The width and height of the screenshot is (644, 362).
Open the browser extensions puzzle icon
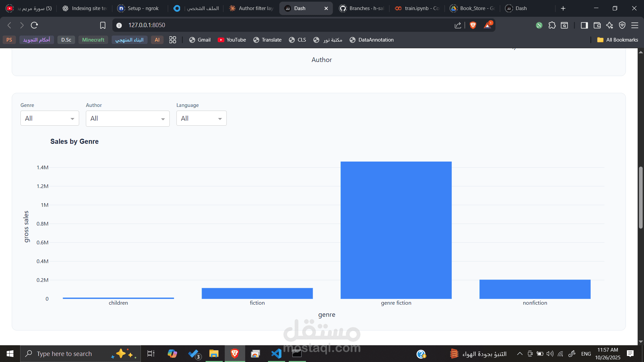pos(552,25)
